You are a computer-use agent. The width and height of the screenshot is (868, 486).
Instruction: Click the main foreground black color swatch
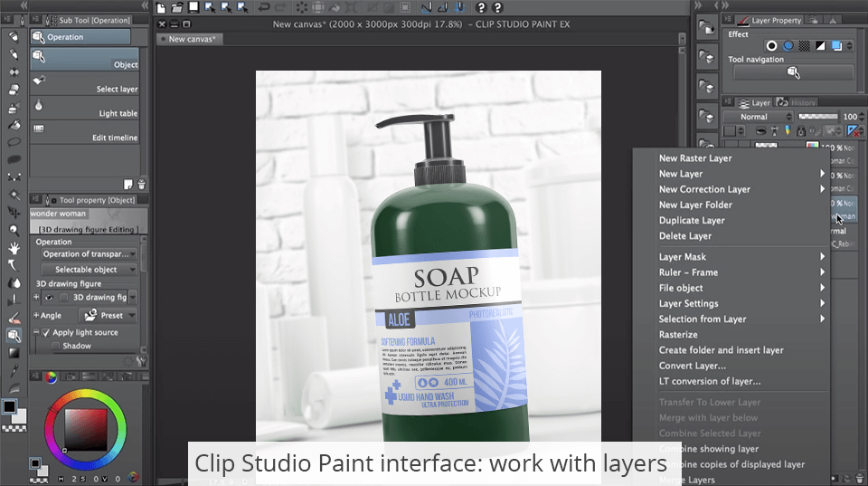9,406
